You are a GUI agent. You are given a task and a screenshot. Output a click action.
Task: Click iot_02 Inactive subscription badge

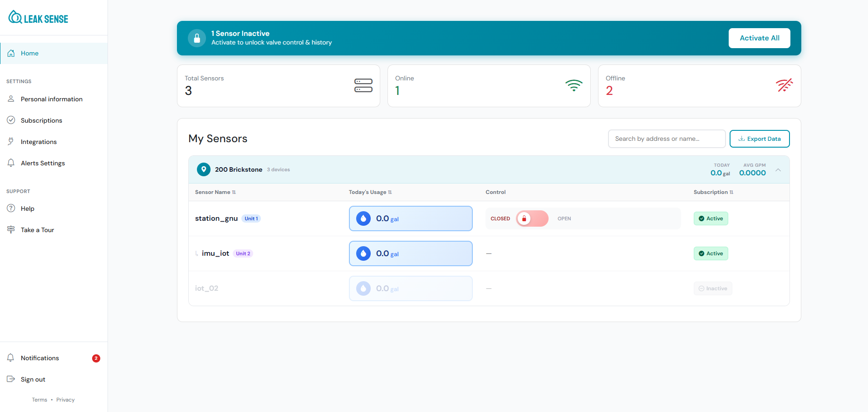pos(713,288)
